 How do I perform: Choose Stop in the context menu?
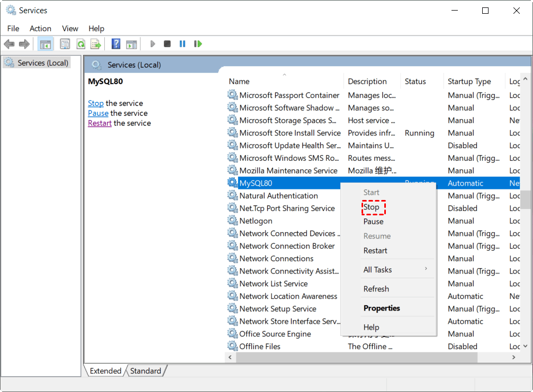pyautogui.click(x=372, y=207)
